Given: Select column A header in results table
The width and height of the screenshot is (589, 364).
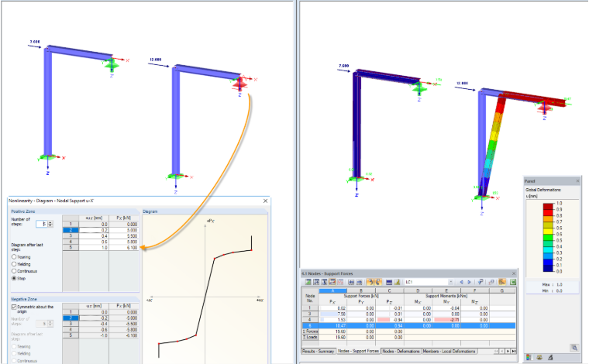Looking at the screenshot, I should tap(332, 291).
